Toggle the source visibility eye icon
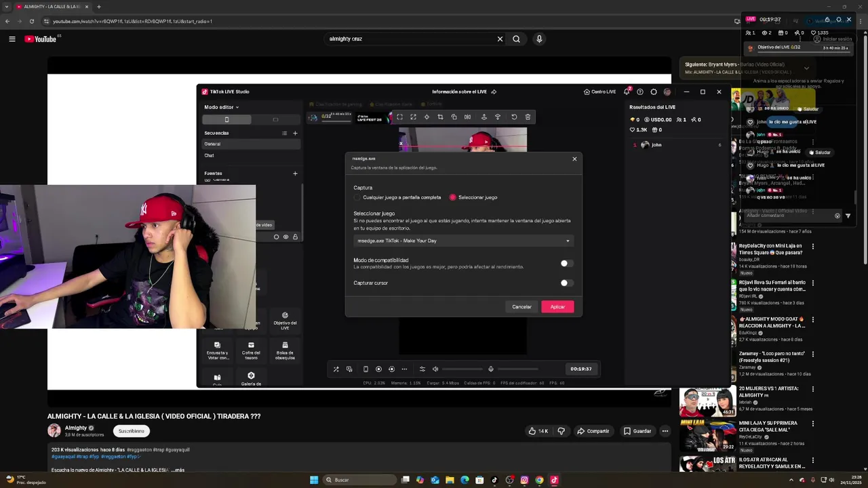 (x=285, y=237)
